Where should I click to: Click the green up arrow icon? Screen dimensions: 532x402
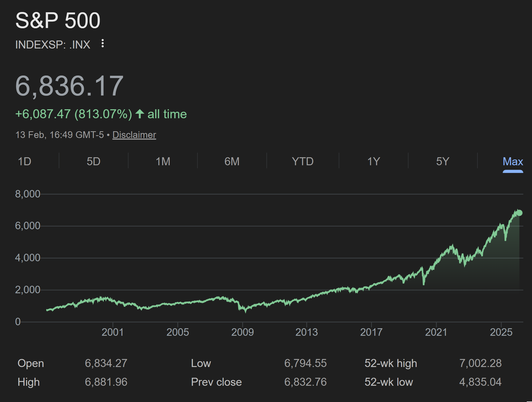[140, 114]
